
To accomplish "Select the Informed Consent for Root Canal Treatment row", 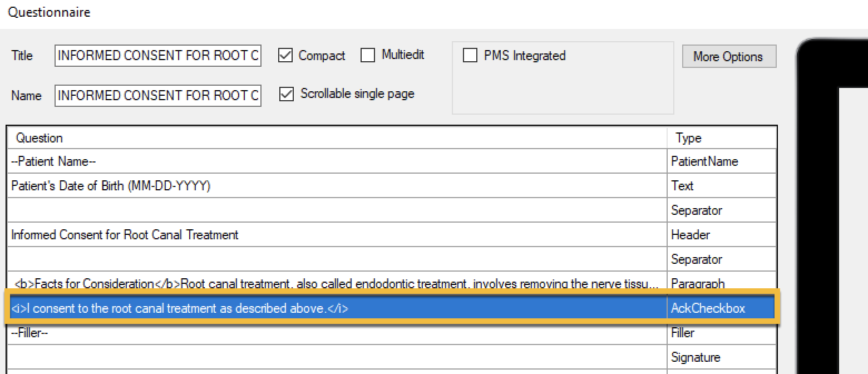I will [392, 235].
